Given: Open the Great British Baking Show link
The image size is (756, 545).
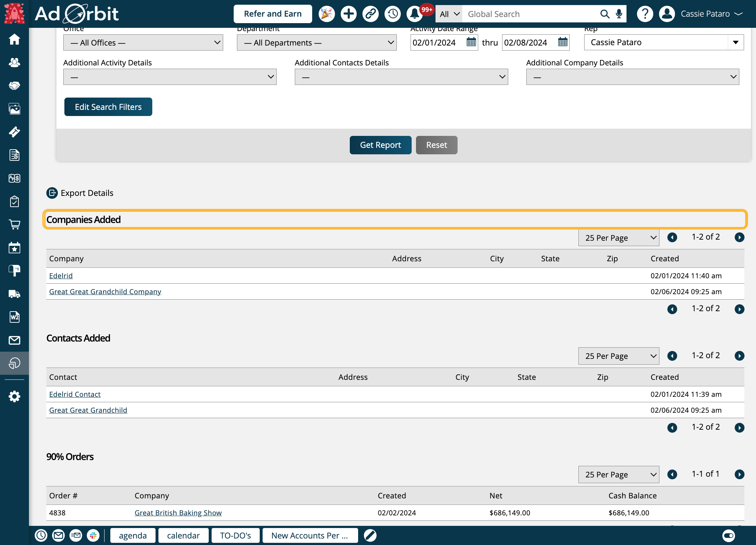Looking at the screenshot, I should click(x=178, y=513).
